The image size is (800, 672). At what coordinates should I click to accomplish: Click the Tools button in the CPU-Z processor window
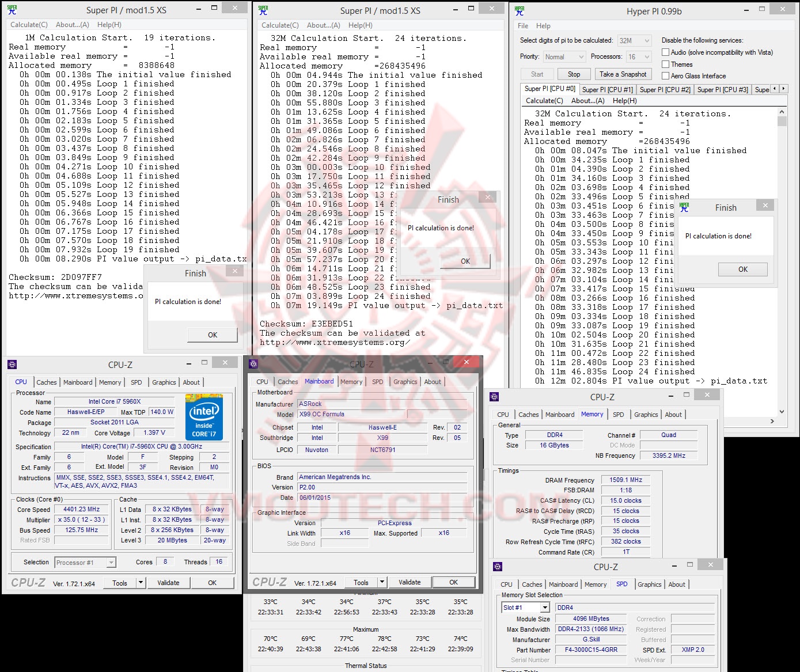[x=120, y=583]
